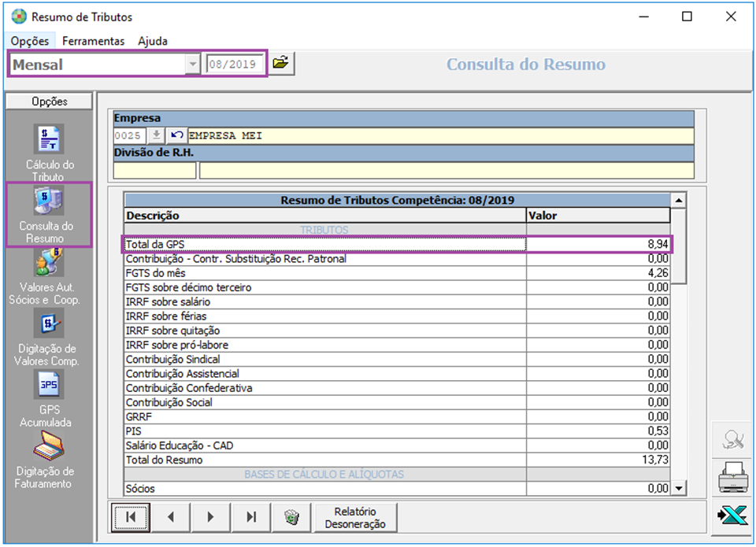756x547 pixels.
Task: Click the Divisão de R.H. code field
Action: click(155, 170)
